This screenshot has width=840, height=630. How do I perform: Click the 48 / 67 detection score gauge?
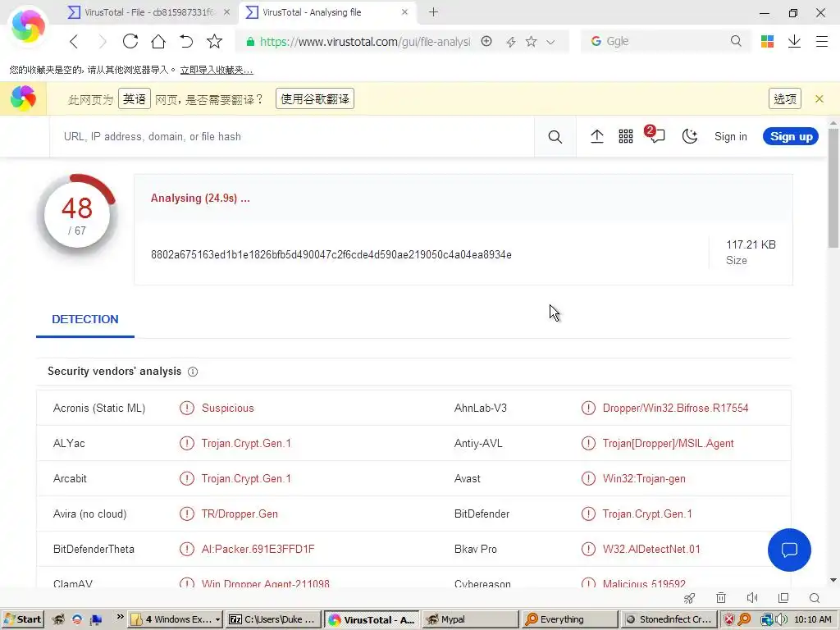[77, 215]
